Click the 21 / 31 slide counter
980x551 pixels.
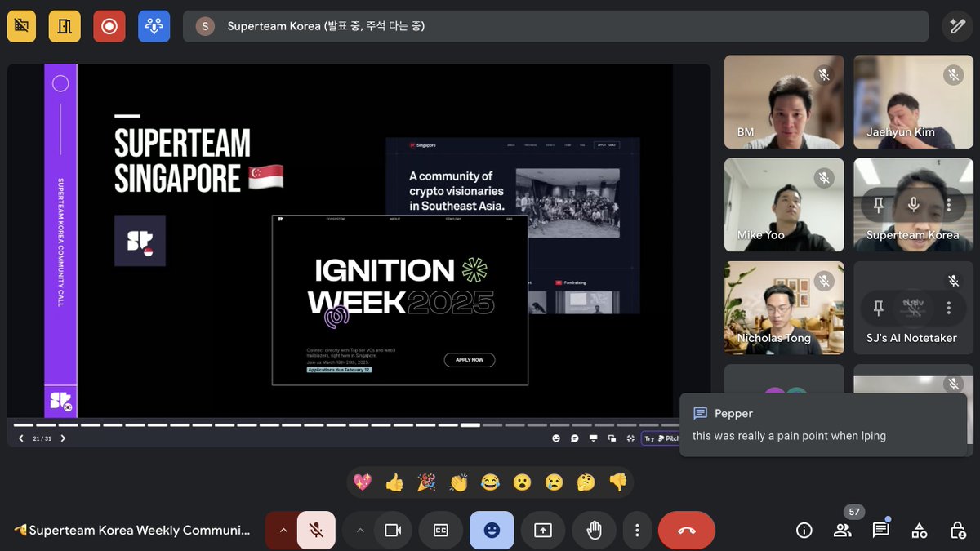coord(42,438)
